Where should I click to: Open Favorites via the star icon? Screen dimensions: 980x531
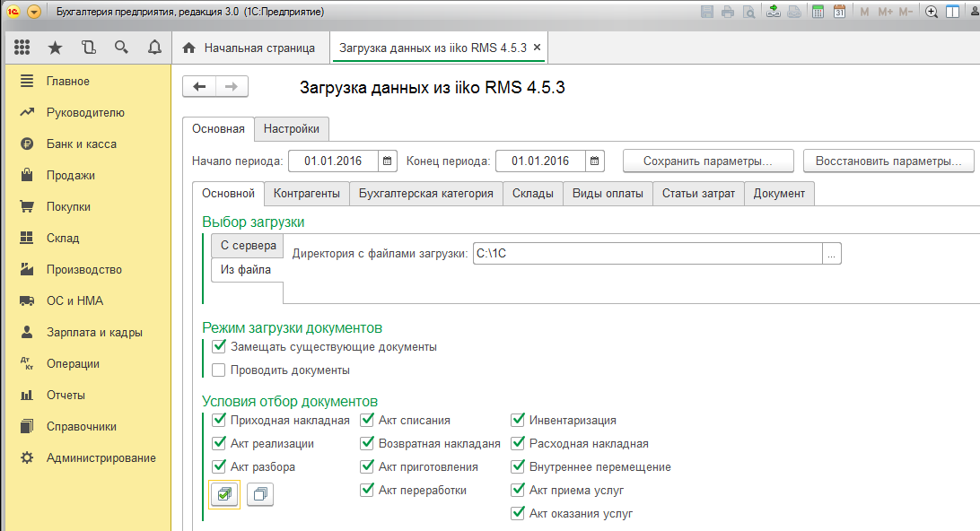(55, 48)
